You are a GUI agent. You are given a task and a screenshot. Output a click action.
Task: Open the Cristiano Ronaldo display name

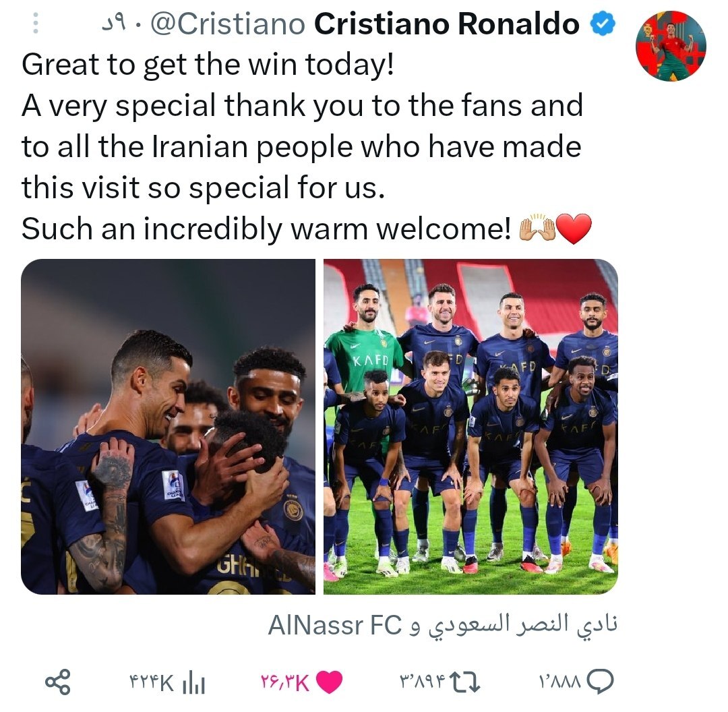[x=447, y=24]
